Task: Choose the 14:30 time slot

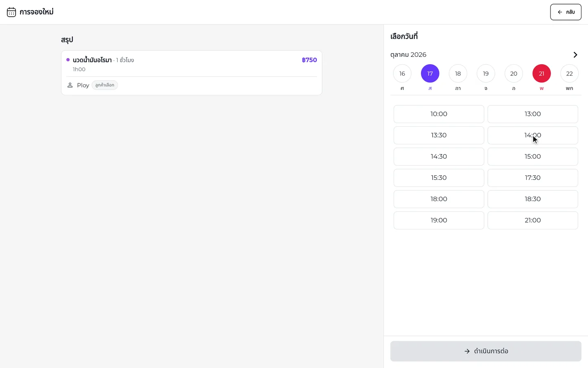Action: click(439, 157)
